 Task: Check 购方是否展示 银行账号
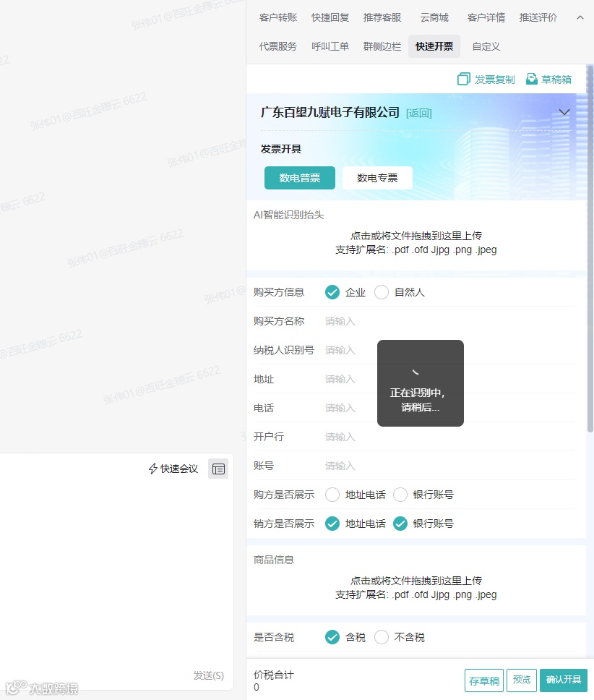click(400, 495)
